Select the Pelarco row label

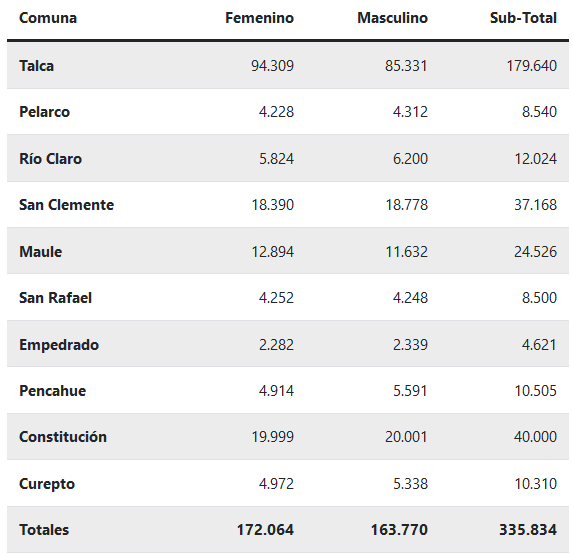pyautogui.click(x=44, y=112)
